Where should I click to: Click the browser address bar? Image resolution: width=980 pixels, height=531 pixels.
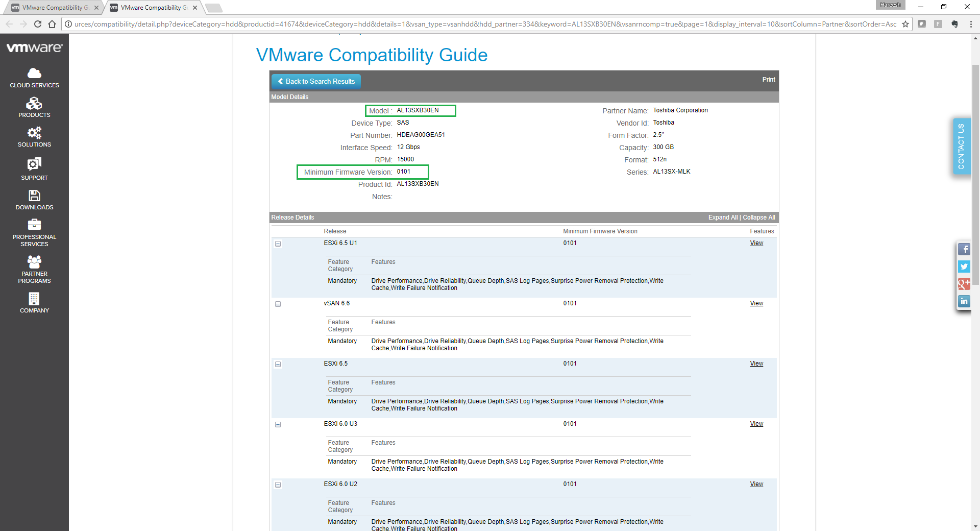point(485,24)
